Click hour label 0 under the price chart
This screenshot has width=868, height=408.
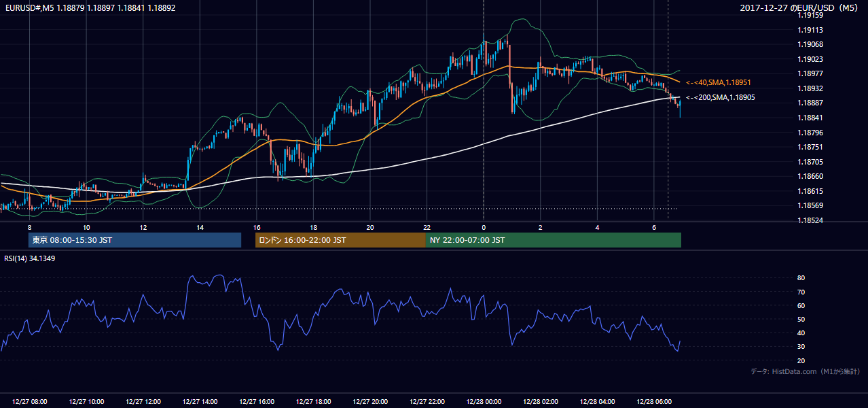click(484, 227)
